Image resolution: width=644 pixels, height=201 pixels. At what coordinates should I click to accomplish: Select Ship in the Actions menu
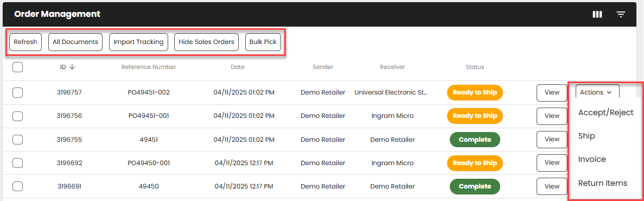pyautogui.click(x=586, y=136)
